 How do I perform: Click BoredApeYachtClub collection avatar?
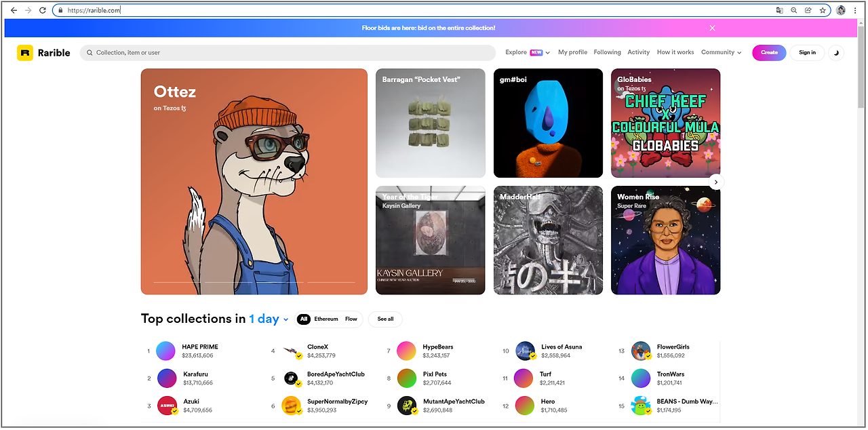[292, 378]
